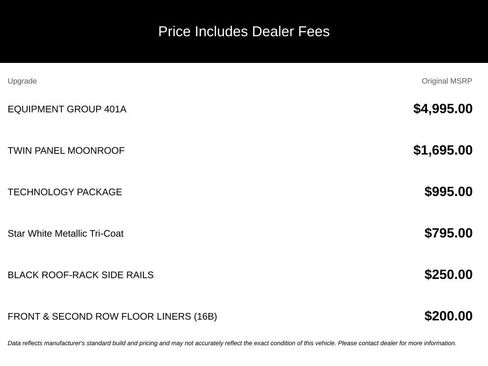This screenshot has height=366, width=488.
Task: Select the Original MSRP column header
Action: (447, 81)
